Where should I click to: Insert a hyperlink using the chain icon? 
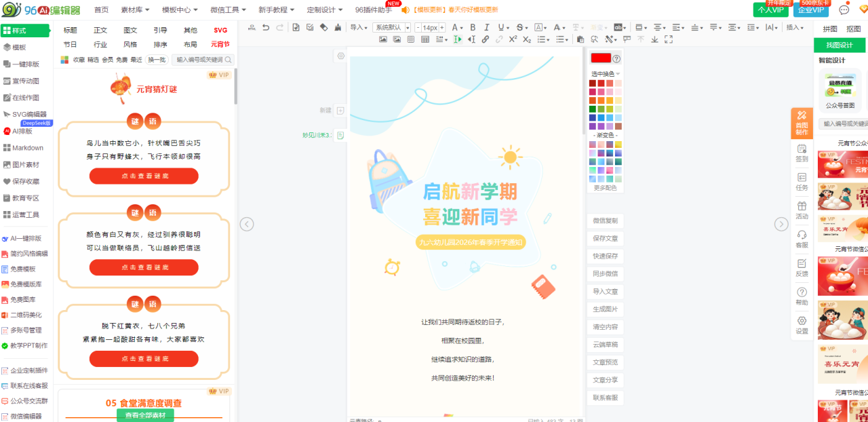(x=486, y=39)
